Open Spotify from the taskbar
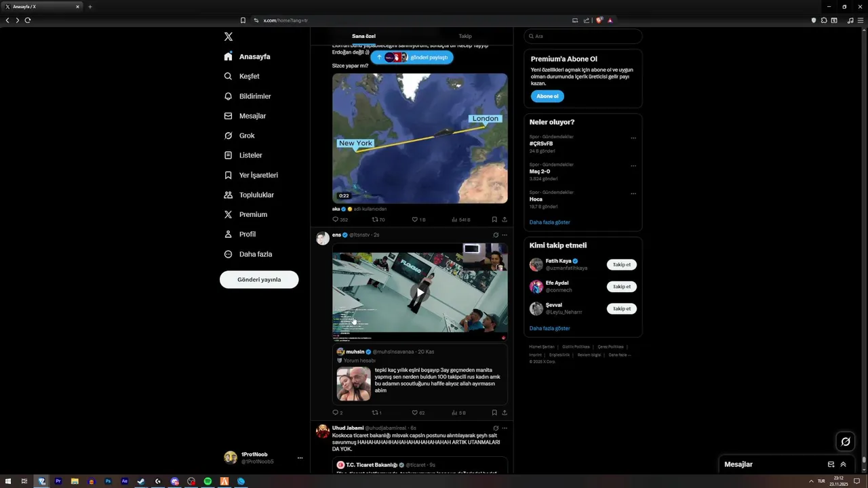 [x=208, y=481]
